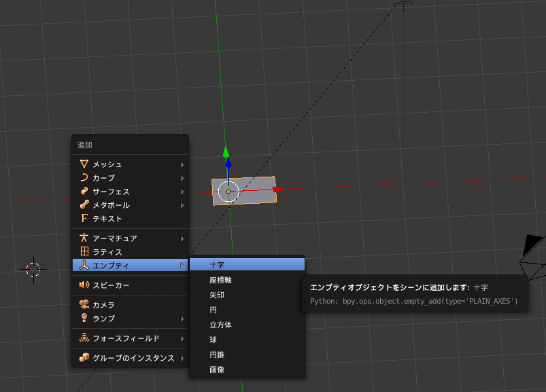Viewport: 546px width, 392px height.
Task: Click the F font icon beside テキスト
Action: [84, 218]
